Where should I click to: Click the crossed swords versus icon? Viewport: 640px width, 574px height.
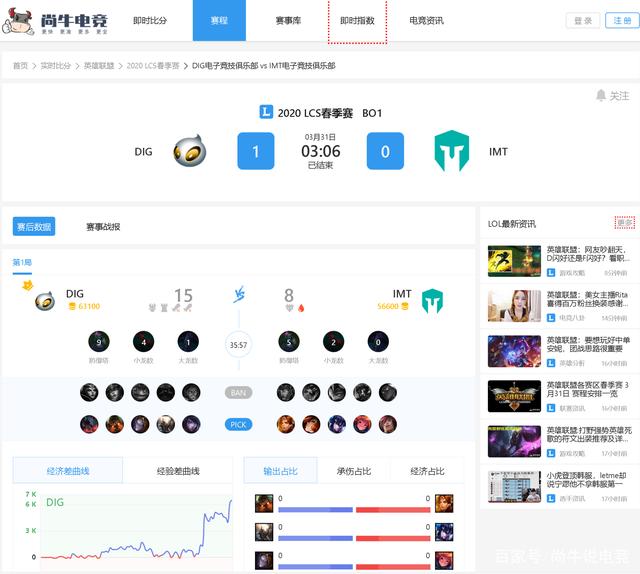239,294
